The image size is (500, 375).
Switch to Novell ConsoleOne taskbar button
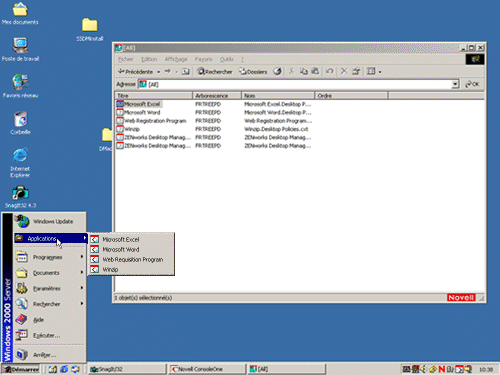(x=207, y=369)
